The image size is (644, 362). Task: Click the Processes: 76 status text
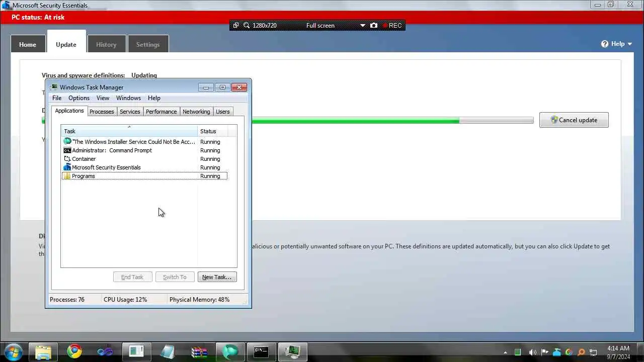click(67, 300)
